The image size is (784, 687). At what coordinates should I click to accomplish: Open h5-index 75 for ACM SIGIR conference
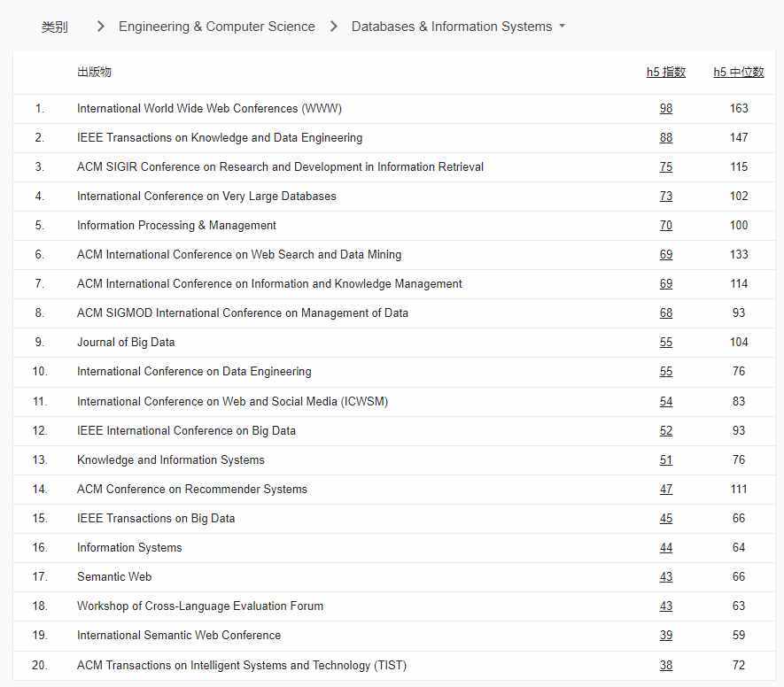(x=665, y=166)
